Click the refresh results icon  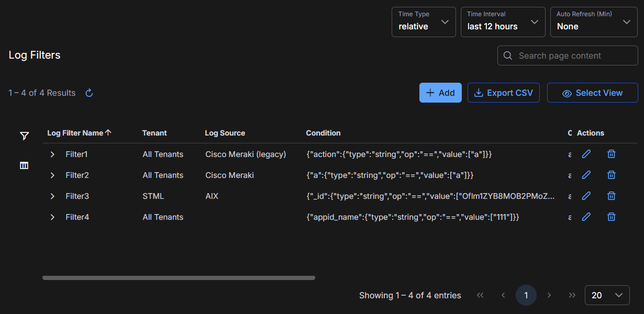click(x=89, y=93)
